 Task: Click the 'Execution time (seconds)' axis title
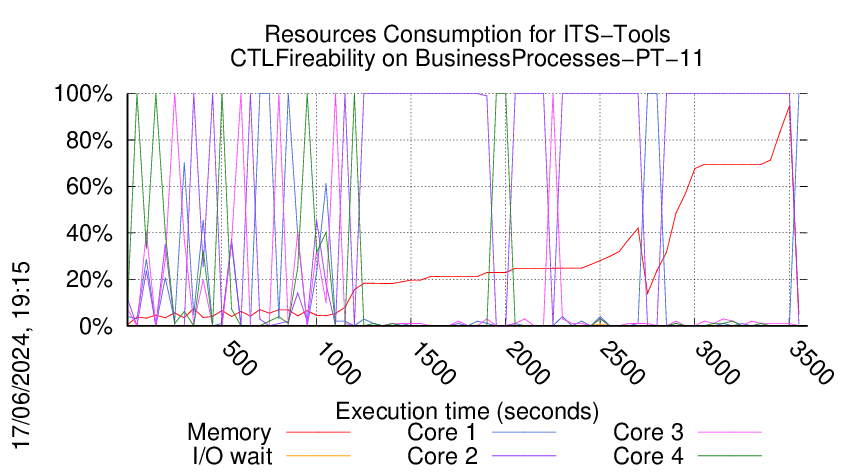click(x=467, y=412)
